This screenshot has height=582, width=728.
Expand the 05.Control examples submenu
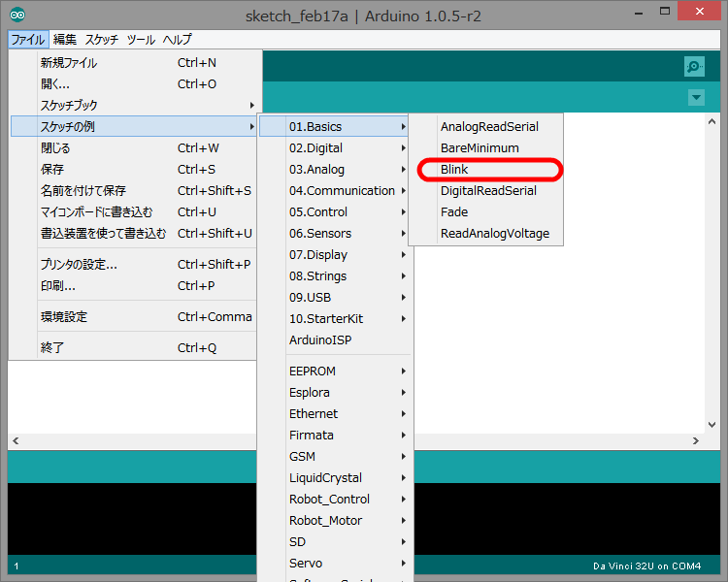333,212
